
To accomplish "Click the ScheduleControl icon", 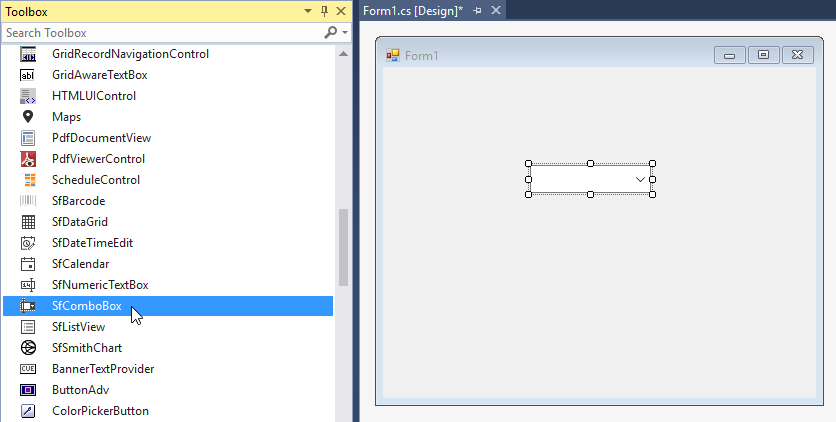I will (x=29, y=180).
